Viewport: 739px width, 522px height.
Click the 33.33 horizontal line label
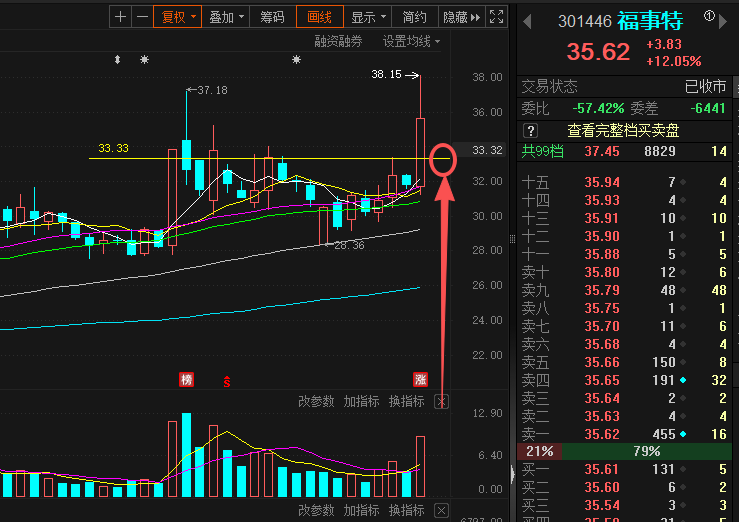pos(113,148)
